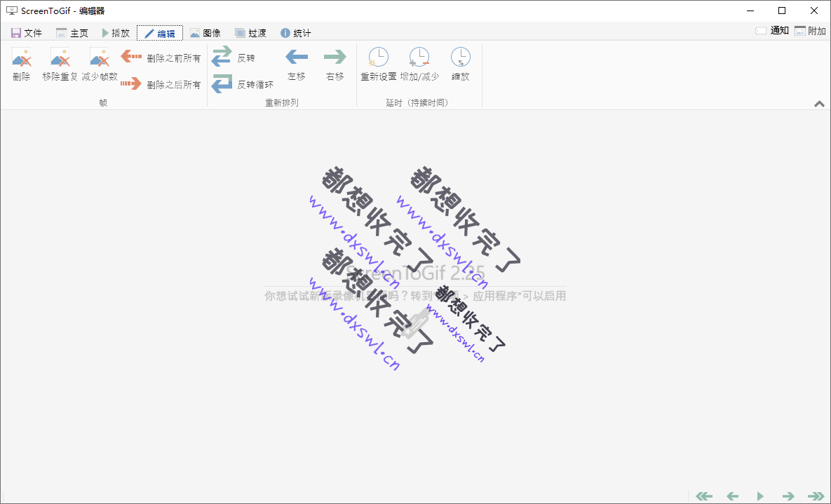Screen dimensions: 831x504
Task: Go to the previous frame
Action: point(732,496)
